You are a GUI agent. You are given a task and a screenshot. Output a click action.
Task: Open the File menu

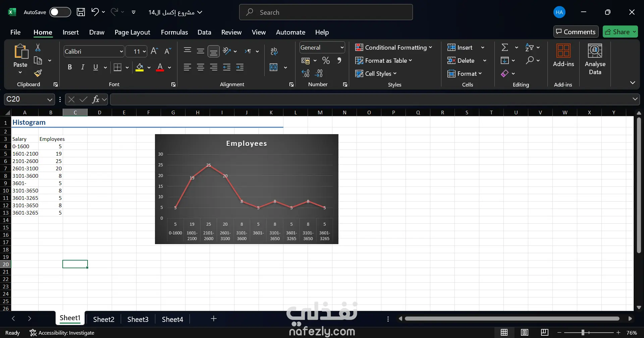pos(15,32)
